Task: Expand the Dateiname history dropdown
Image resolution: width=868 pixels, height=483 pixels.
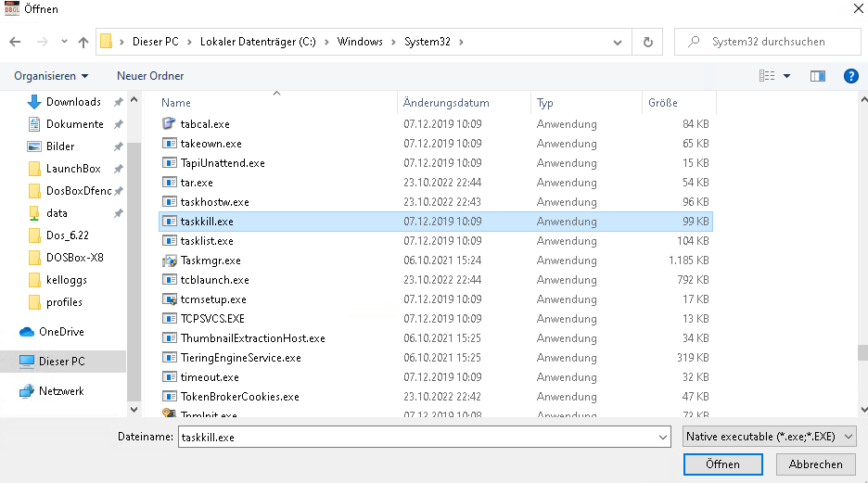Action: (x=662, y=437)
